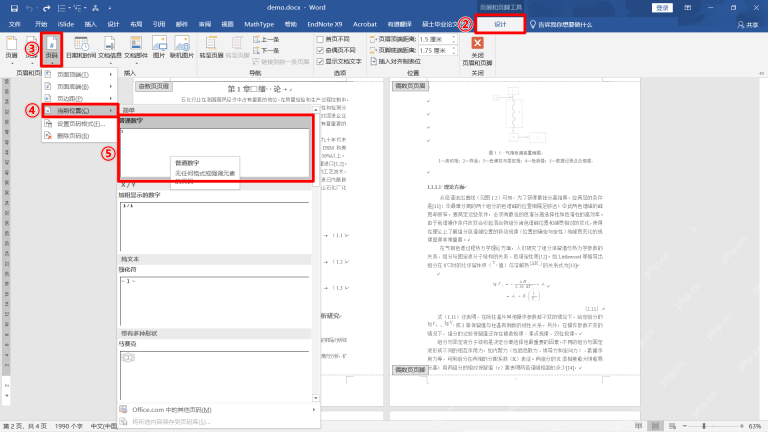Click the Undo arrow icon
This screenshot has height=432, width=768.
point(29,8)
